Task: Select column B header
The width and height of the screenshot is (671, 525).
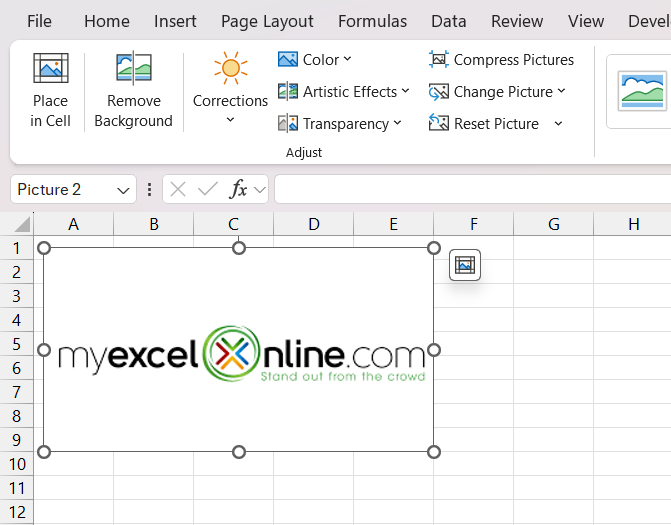Action: point(154,224)
